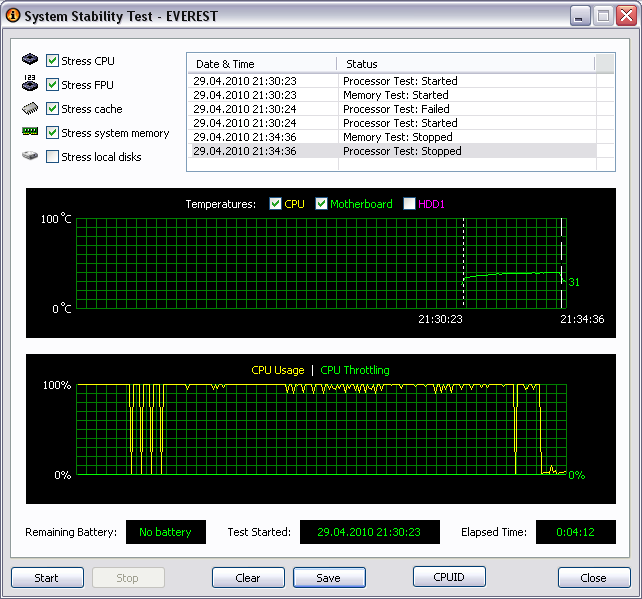Click the Test Started timestamp value field
Image resolution: width=642 pixels, height=599 pixels.
coord(370,532)
